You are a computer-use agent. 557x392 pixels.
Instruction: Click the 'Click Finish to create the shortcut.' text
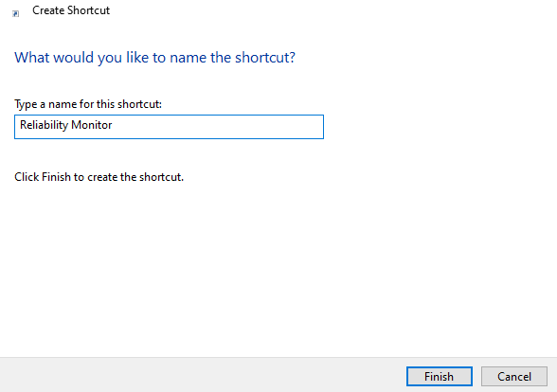pos(99,177)
